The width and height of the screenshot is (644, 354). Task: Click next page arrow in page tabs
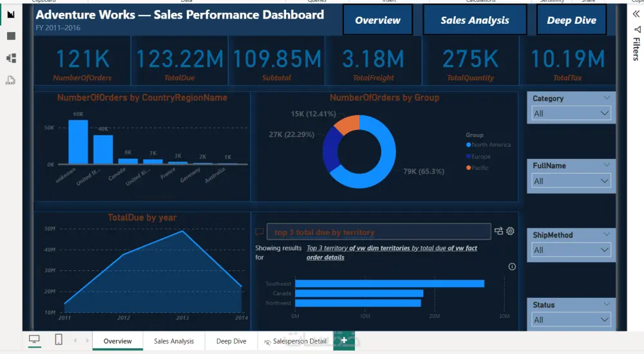point(87,340)
